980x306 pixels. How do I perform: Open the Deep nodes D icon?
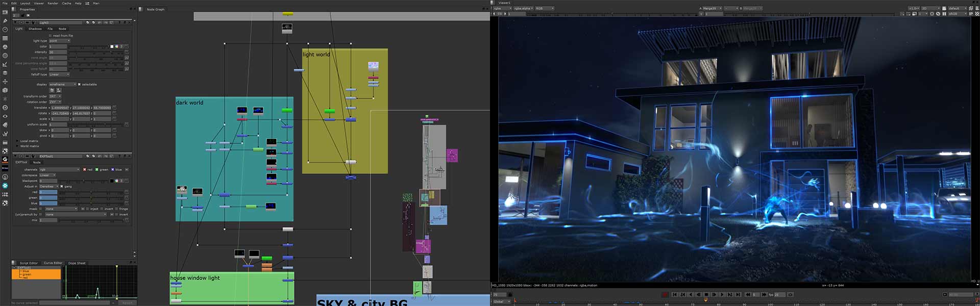click(5, 108)
